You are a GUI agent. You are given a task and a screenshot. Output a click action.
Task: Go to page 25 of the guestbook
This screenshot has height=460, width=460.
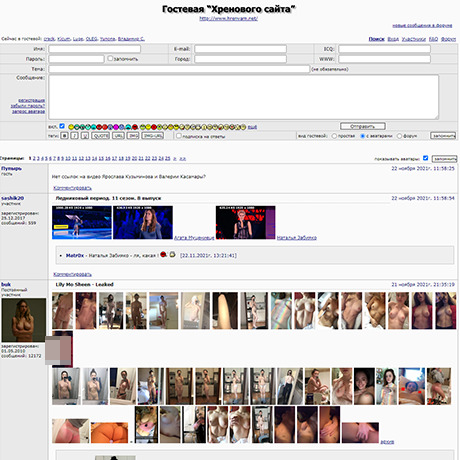(x=168, y=158)
